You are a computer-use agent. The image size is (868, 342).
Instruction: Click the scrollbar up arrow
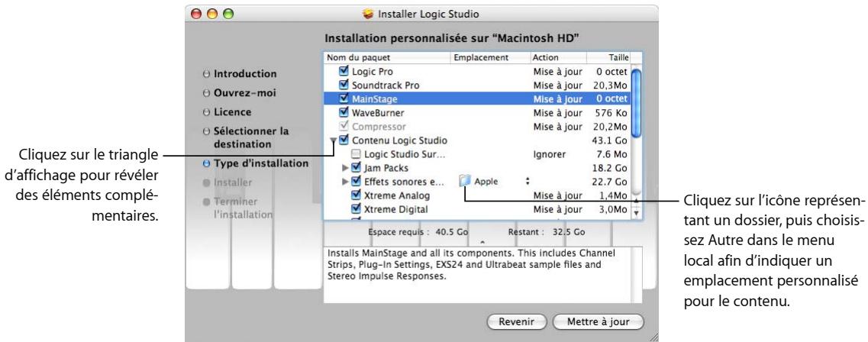(636, 200)
